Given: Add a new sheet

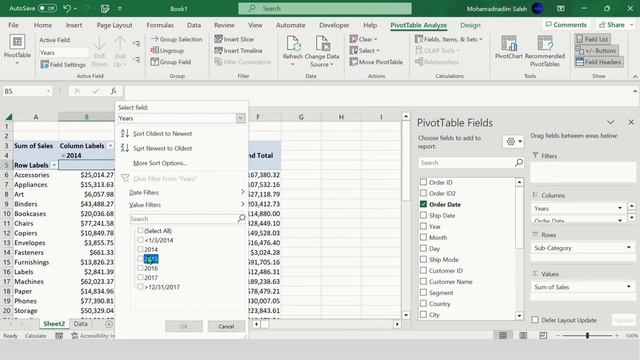Looking at the screenshot, I should [109, 324].
